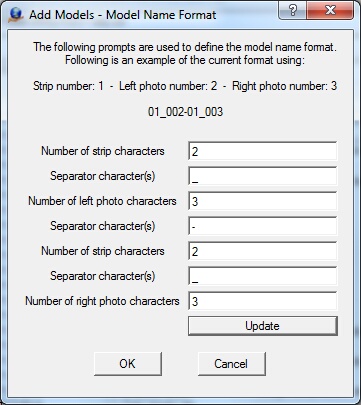Select the Number of right photo characters field
Viewport: 361px width, 405px height.
[x=263, y=301]
